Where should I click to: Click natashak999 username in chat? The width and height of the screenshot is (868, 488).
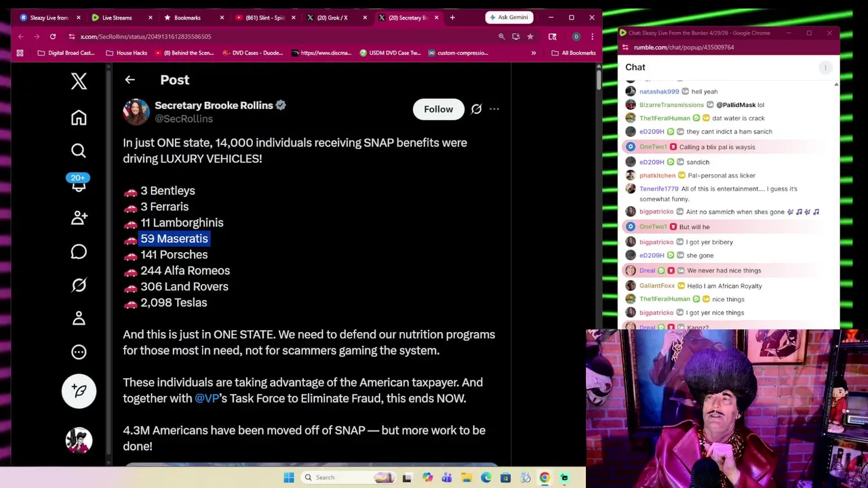click(659, 91)
